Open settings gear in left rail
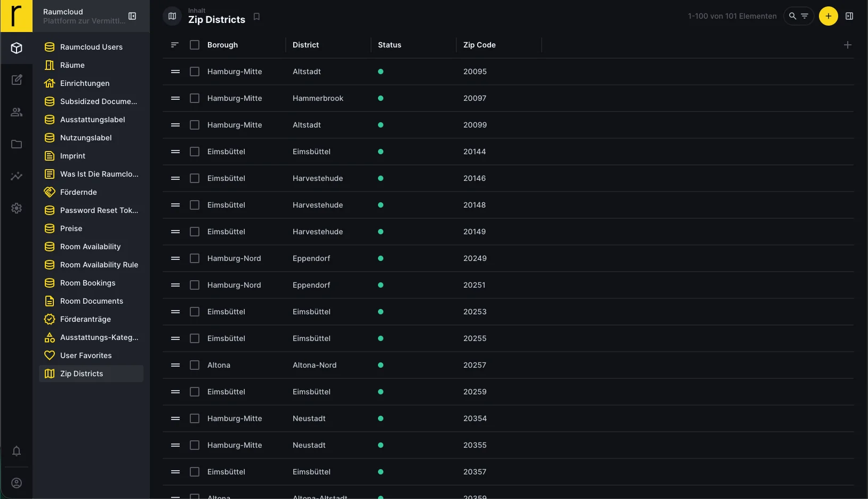This screenshot has height=499, width=868. (17, 208)
